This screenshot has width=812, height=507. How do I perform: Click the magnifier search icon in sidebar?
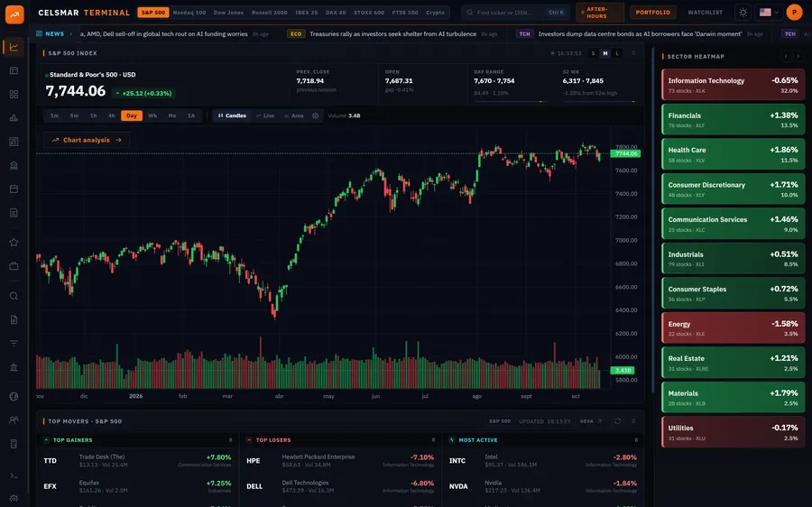click(x=14, y=296)
